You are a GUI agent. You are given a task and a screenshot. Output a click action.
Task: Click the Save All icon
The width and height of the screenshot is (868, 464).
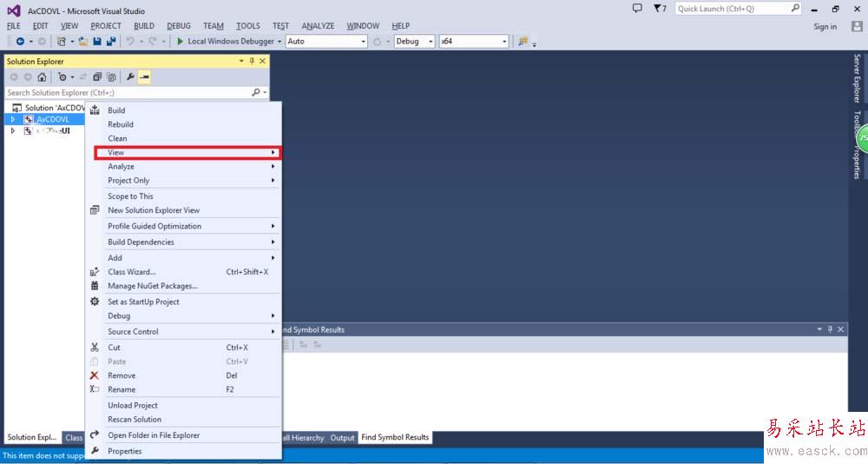click(111, 41)
